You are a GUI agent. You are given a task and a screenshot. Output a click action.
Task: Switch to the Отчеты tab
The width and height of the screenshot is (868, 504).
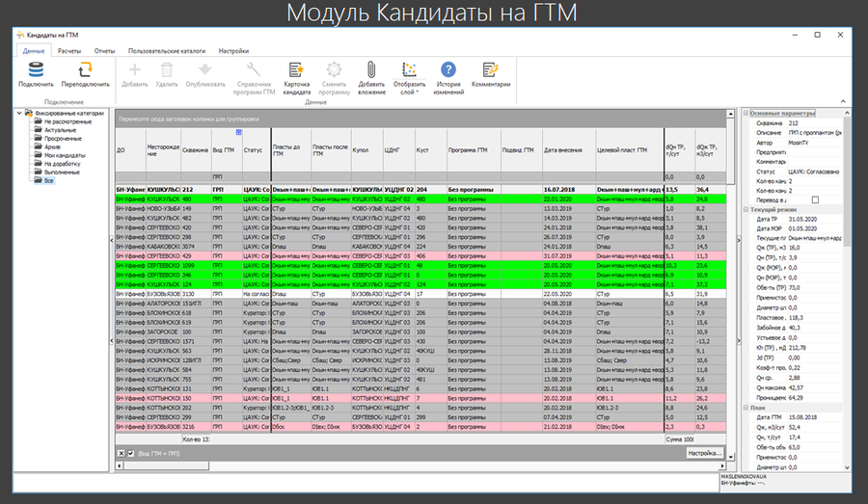(104, 51)
